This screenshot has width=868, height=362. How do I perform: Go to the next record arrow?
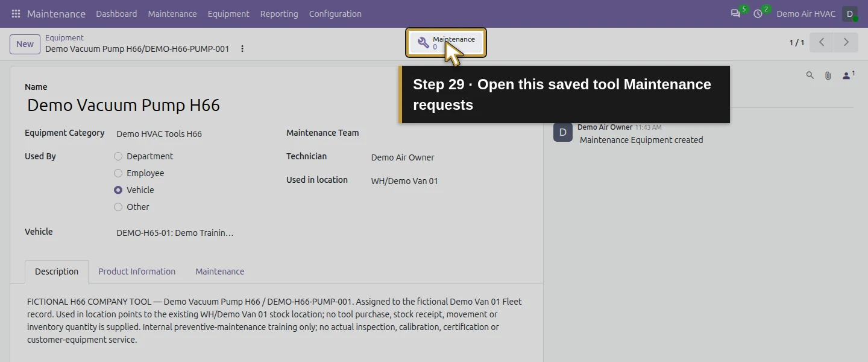[x=846, y=42]
